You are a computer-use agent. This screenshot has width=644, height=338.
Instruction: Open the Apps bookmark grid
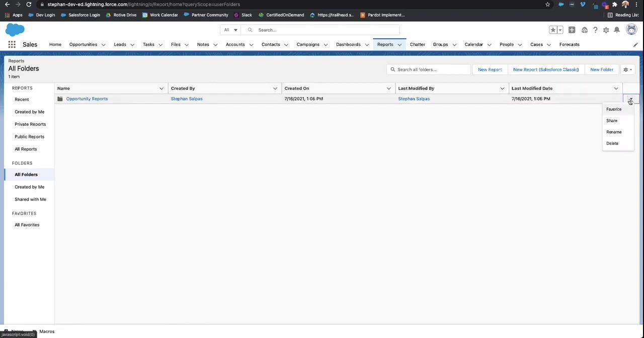(14, 15)
